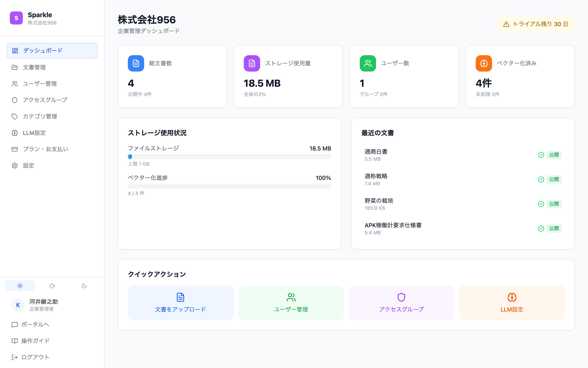The width and height of the screenshot is (588, 368).
Task: Click the check icon beside 通商白書
Action: pyautogui.click(x=541, y=155)
